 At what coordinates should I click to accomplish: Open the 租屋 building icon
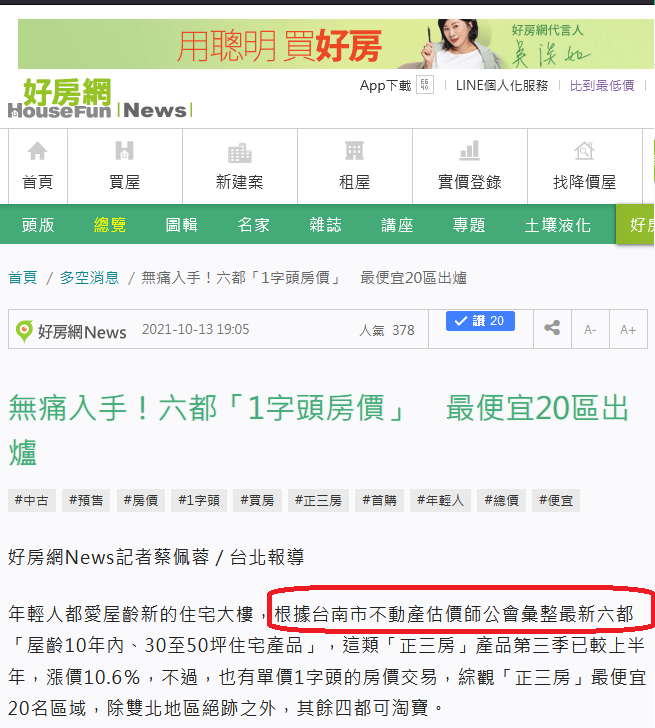click(x=355, y=151)
